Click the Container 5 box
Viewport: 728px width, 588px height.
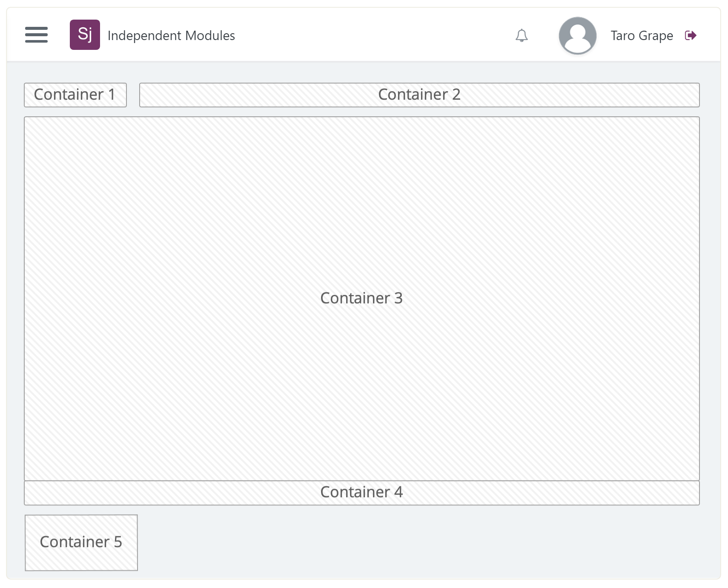coord(81,542)
